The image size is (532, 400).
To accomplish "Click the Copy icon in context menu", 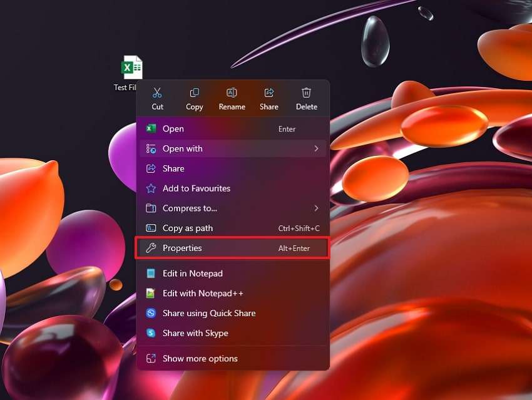I will (195, 93).
